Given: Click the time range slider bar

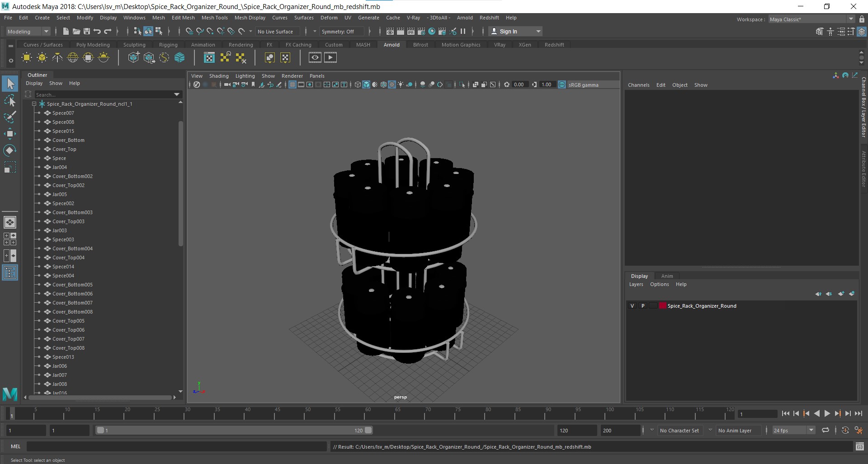Looking at the screenshot, I should tap(235, 430).
